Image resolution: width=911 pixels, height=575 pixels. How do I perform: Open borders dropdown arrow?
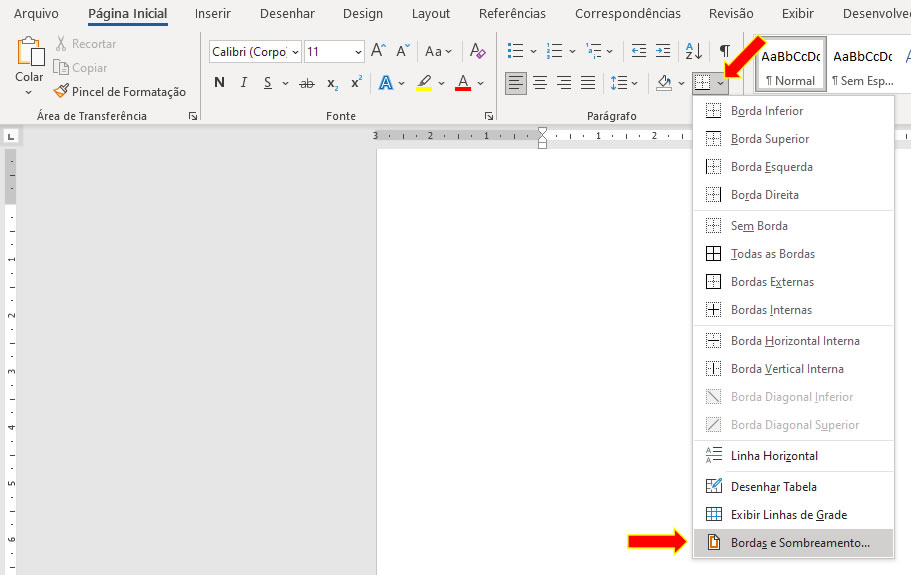tap(720, 84)
